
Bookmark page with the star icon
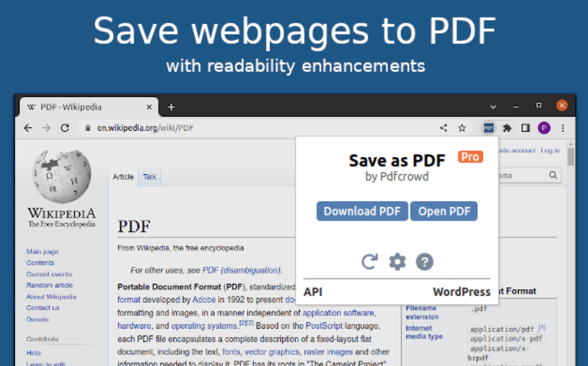click(462, 128)
